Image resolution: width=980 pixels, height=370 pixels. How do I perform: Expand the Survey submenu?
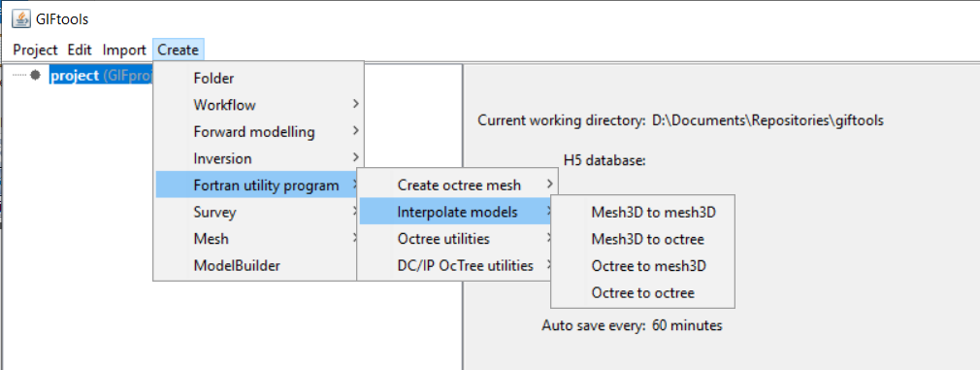pos(256,213)
